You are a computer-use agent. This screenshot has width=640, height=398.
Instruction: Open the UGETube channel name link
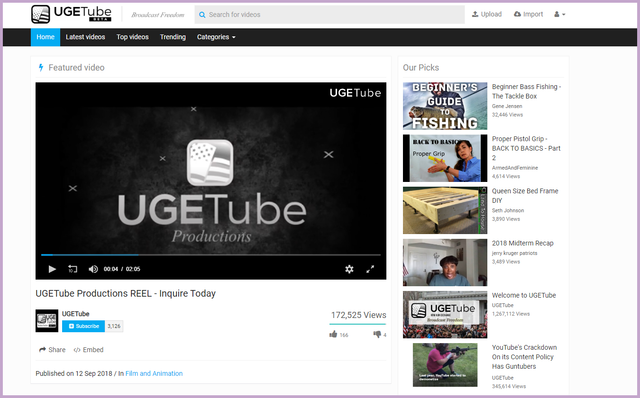pos(76,314)
